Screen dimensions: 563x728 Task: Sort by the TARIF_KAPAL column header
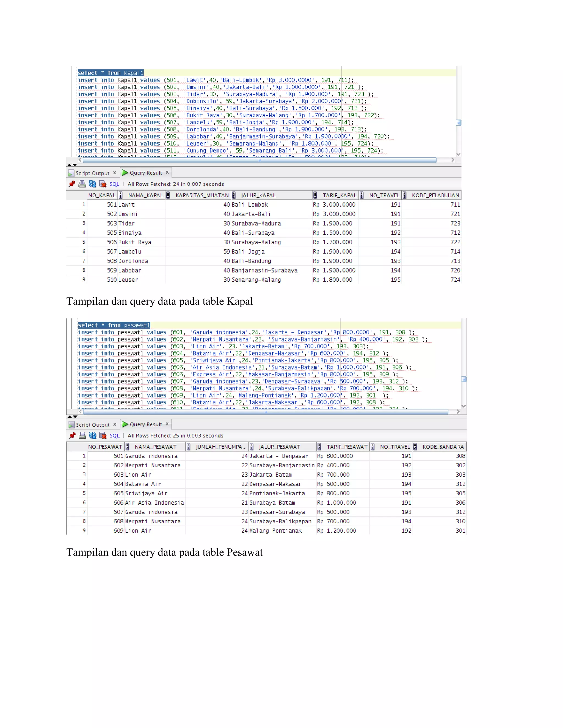(x=339, y=195)
